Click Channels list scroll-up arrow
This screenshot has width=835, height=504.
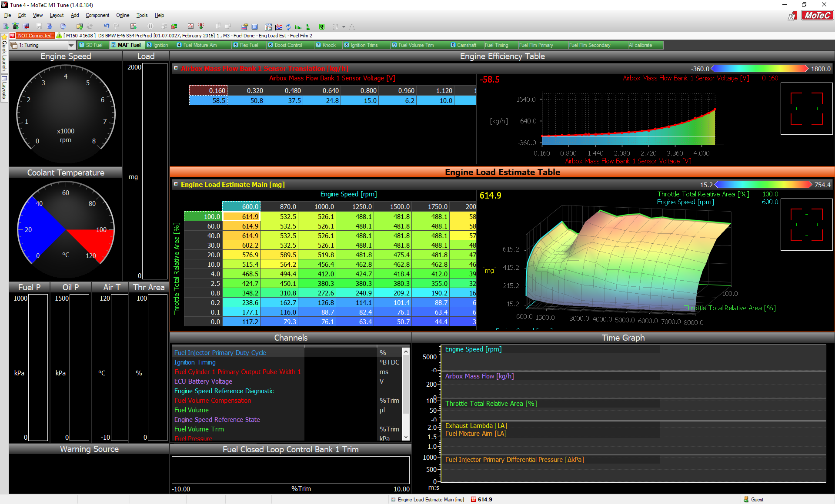tap(406, 351)
